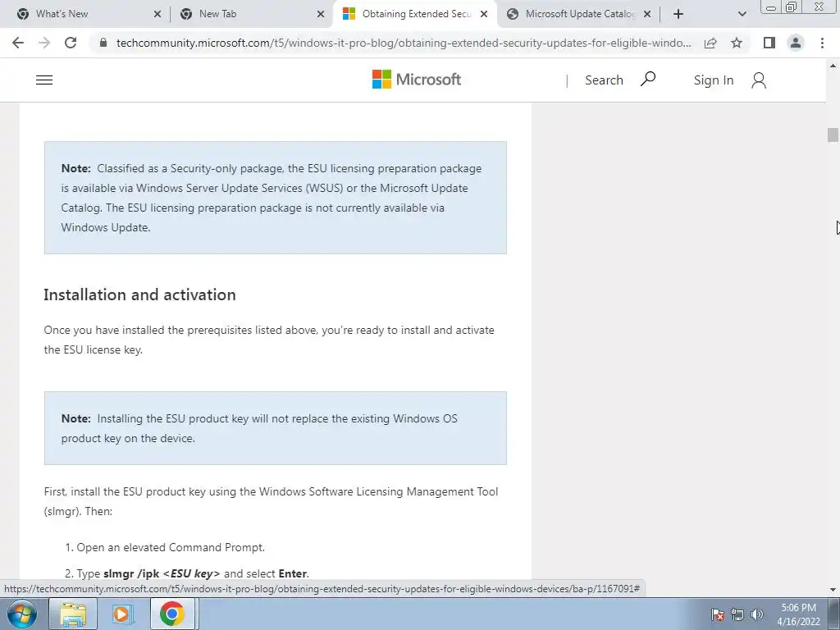Click the scrollbar down arrow
The image size is (840, 630).
pos(833,589)
